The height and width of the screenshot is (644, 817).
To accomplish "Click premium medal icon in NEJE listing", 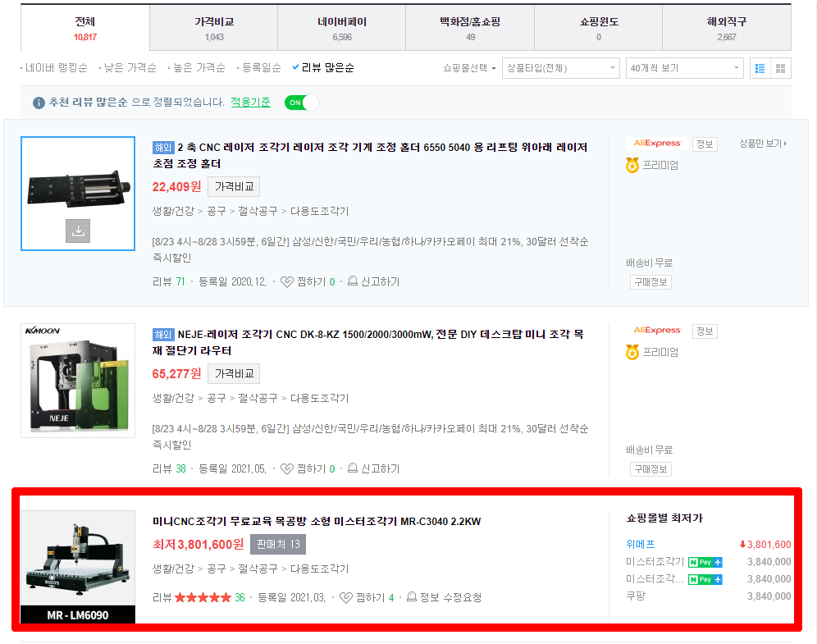I will tap(632, 352).
